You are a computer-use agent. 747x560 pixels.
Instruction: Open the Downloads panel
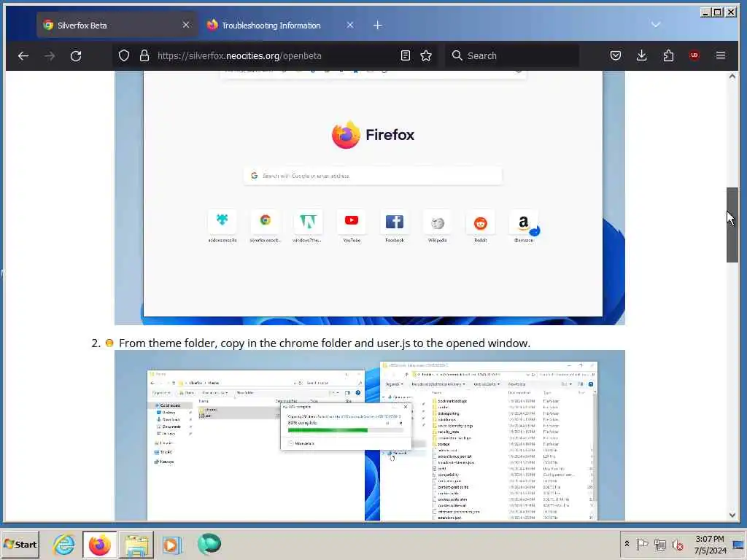click(642, 55)
